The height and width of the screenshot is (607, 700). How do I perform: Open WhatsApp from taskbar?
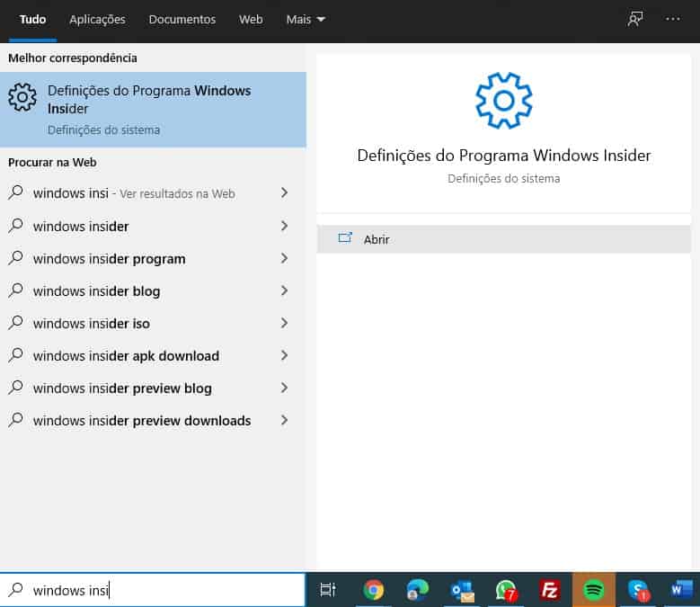pyautogui.click(x=506, y=591)
